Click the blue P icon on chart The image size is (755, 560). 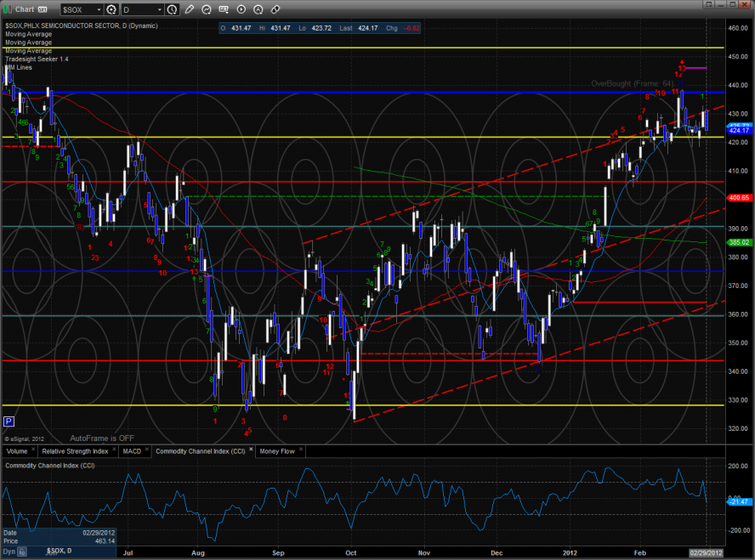[9, 421]
